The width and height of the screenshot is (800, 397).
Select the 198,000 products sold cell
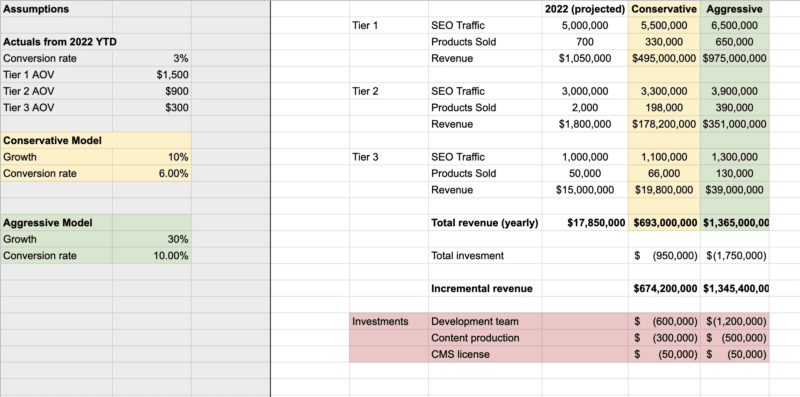(x=664, y=108)
